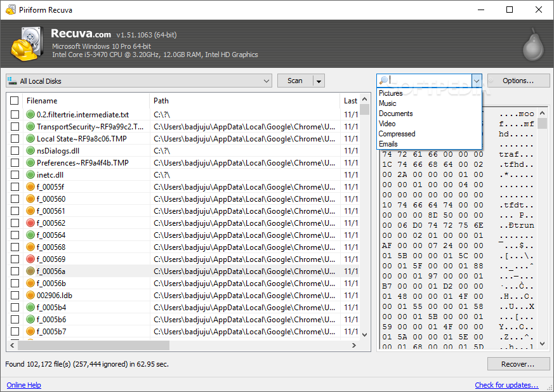This screenshot has height=392, width=554.
Task: Sort by the Filename column header
Action: [x=86, y=101]
